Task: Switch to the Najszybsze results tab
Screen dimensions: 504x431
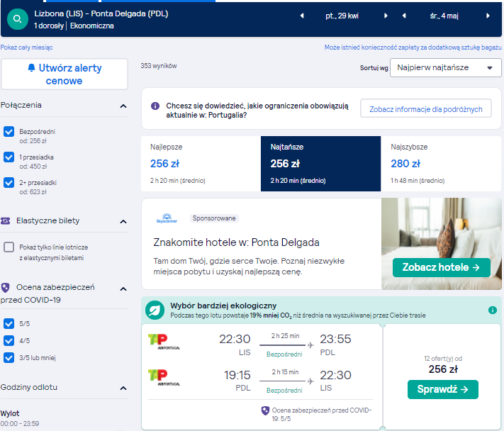Action: (441, 164)
